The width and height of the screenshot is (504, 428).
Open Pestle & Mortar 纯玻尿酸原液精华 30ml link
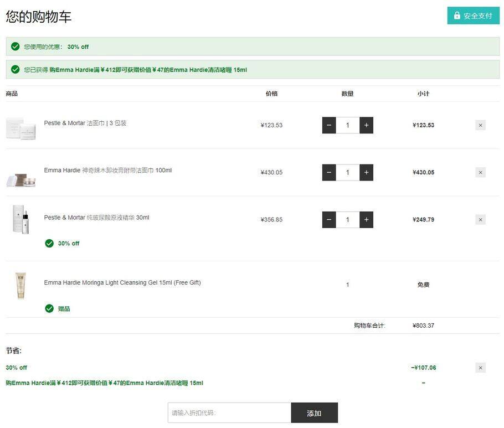click(x=96, y=217)
